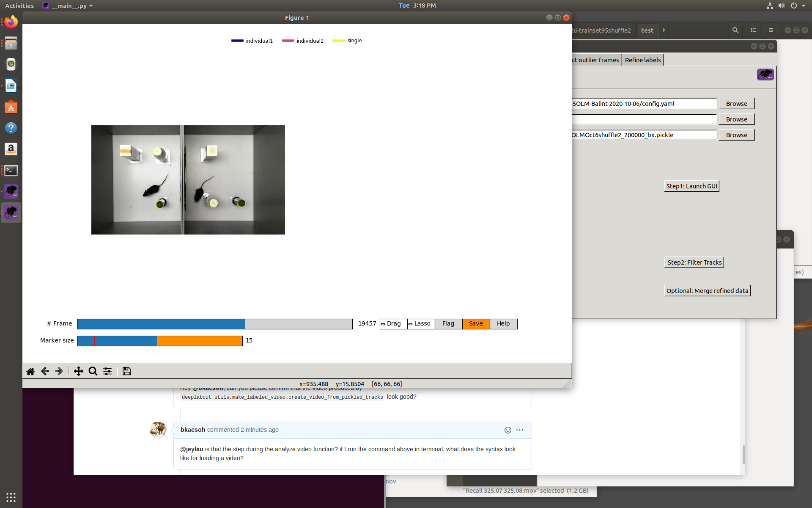Open the volume indicator in the top bar
The height and width of the screenshot is (508, 812).
(x=781, y=6)
